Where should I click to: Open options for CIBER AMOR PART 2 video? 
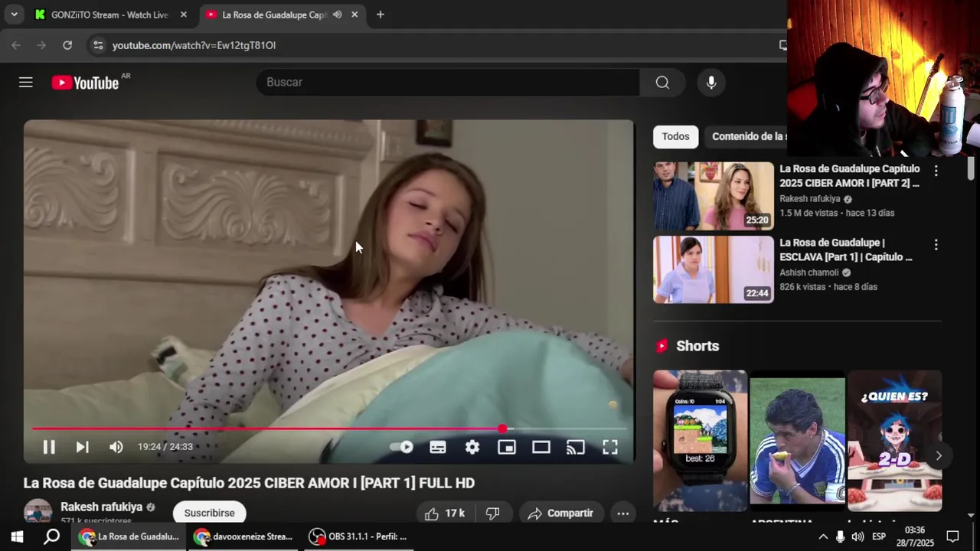point(936,171)
